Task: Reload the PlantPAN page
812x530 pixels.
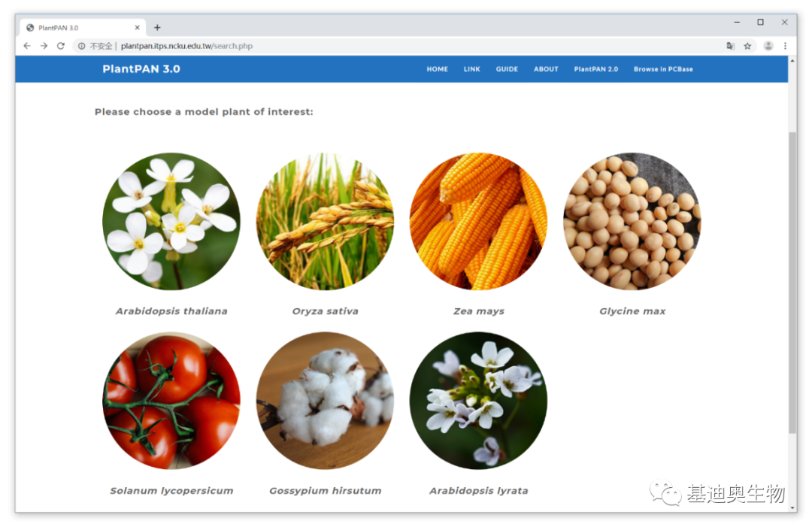Action: pos(61,46)
